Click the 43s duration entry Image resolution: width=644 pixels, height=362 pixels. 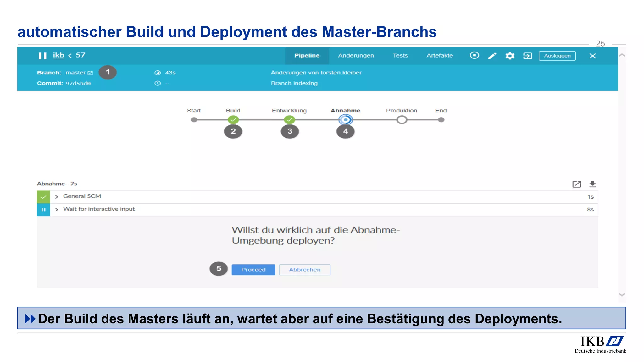tap(170, 73)
